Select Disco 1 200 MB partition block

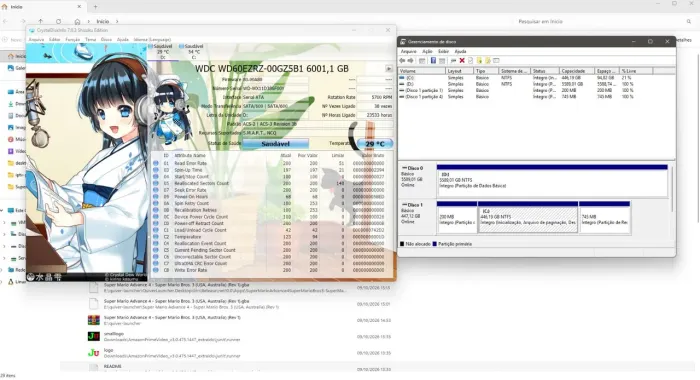click(457, 217)
